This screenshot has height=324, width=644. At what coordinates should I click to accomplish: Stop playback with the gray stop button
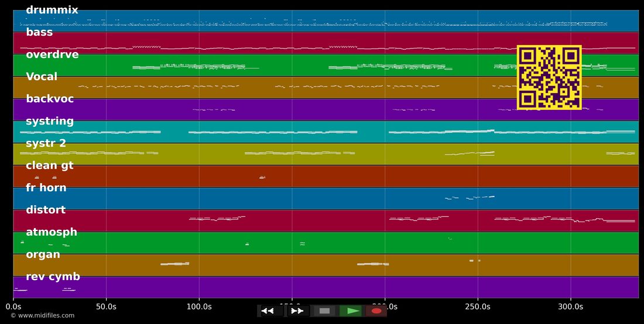[x=324, y=311]
